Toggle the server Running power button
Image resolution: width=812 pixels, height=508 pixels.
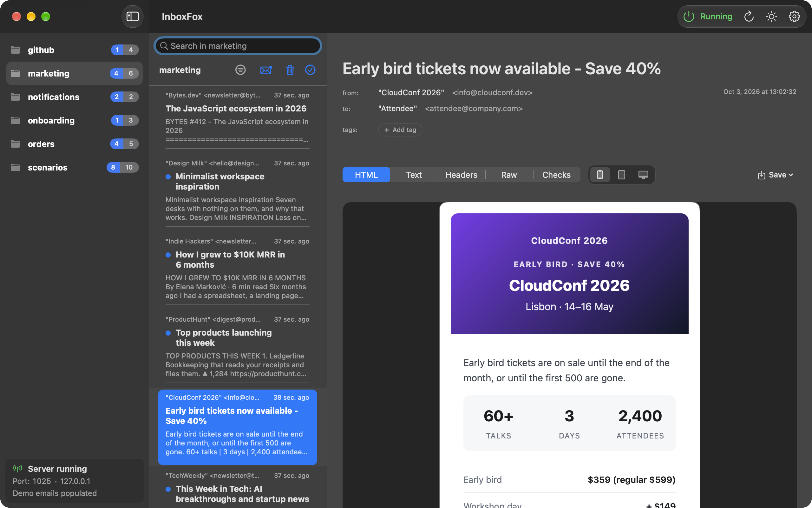click(708, 17)
